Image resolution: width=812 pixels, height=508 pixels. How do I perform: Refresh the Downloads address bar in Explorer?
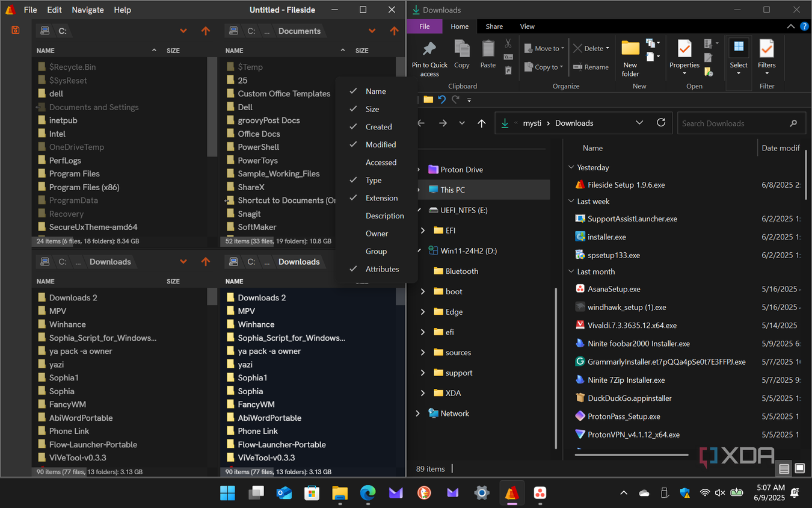pyautogui.click(x=661, y=123)
